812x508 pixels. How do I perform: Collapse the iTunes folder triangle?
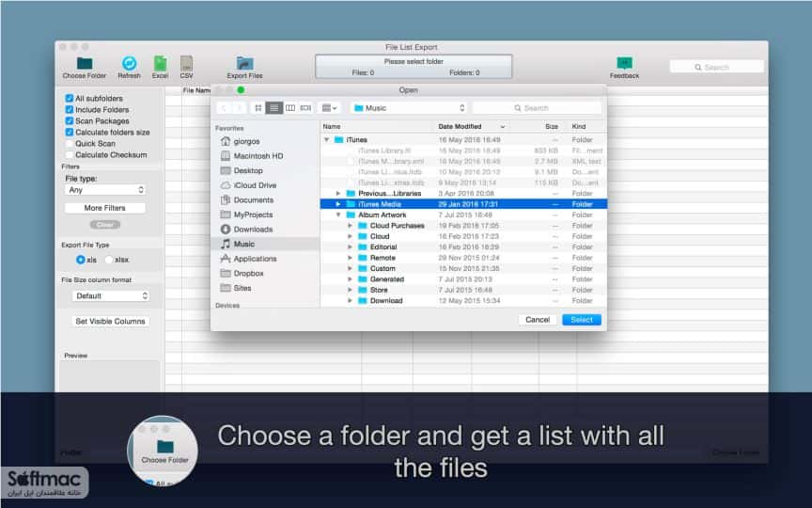[x=326, y=140]
